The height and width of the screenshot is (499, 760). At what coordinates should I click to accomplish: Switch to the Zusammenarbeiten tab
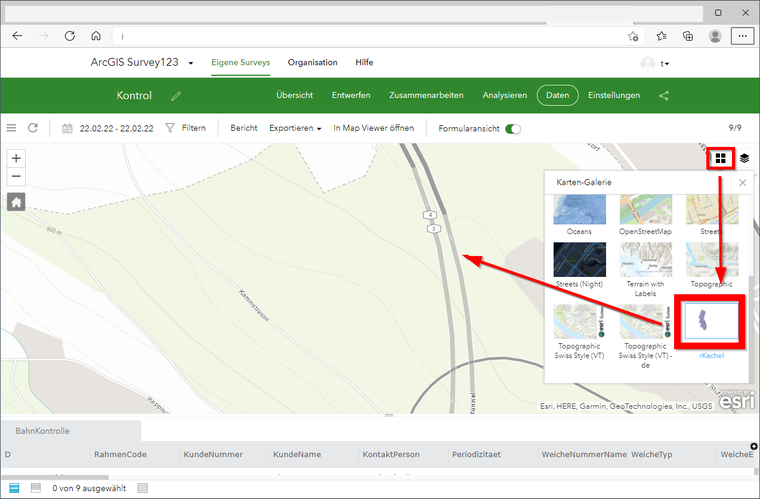[x=426, y=95]
